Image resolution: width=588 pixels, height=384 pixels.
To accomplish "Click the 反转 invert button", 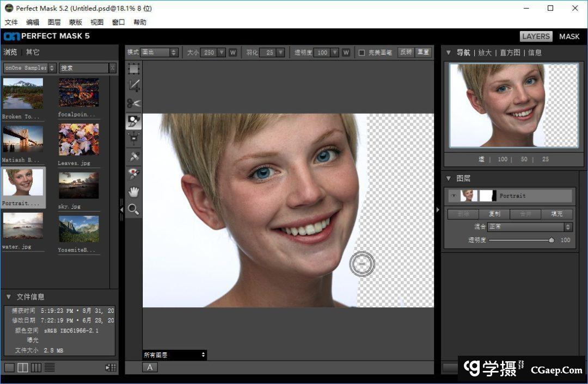I will click(x=406, y=53).
